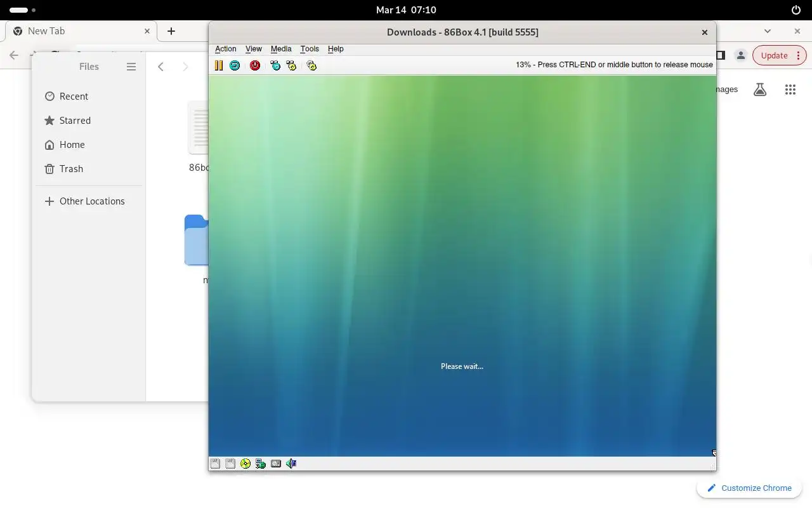Open the system power menu
Viewport: 812px width, 508px height.
click(796, 10)
